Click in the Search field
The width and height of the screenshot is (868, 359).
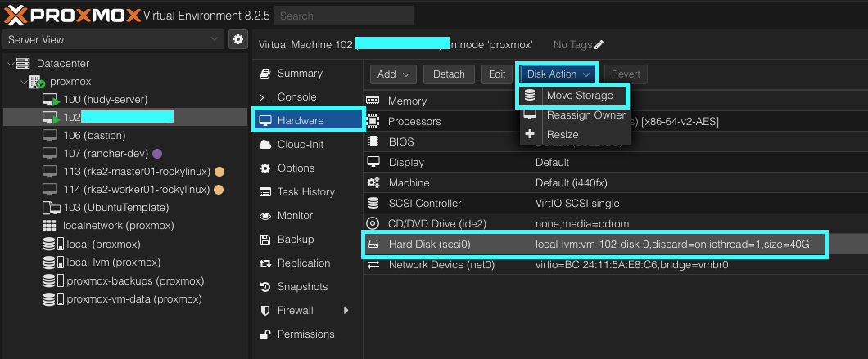(344, 16)
